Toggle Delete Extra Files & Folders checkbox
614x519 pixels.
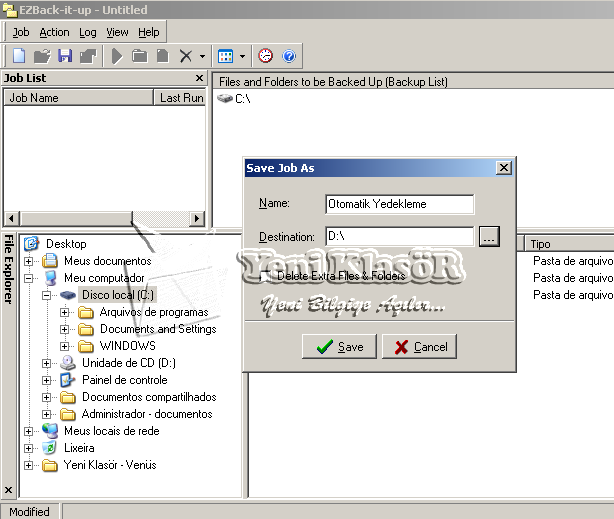tap(266, 275)
